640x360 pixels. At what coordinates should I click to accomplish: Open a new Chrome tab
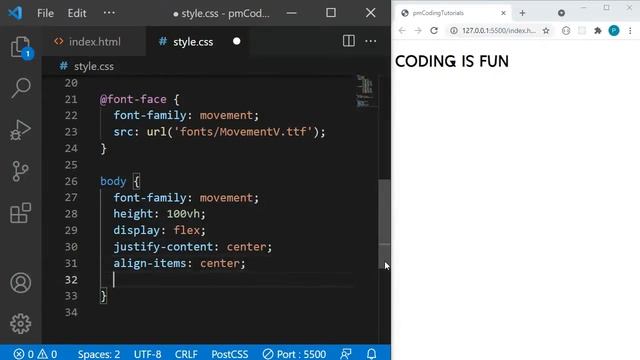click(x=522, y=13)
